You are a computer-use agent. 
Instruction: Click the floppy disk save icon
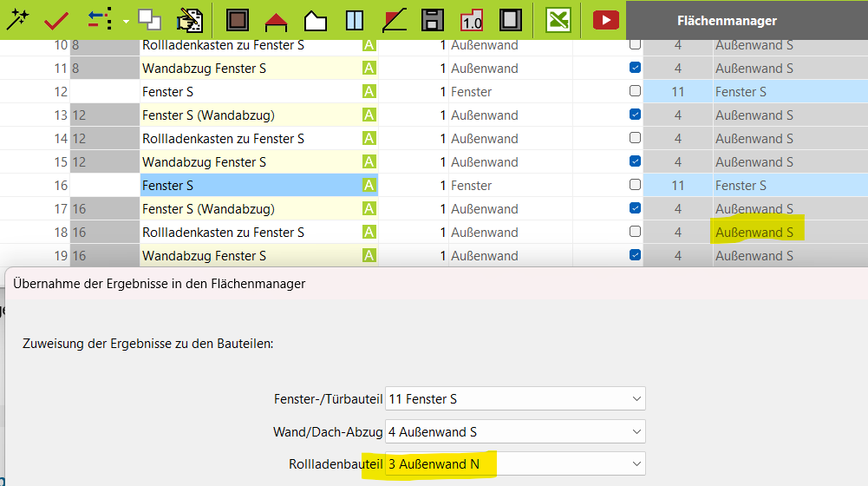[x=433, y=20]
